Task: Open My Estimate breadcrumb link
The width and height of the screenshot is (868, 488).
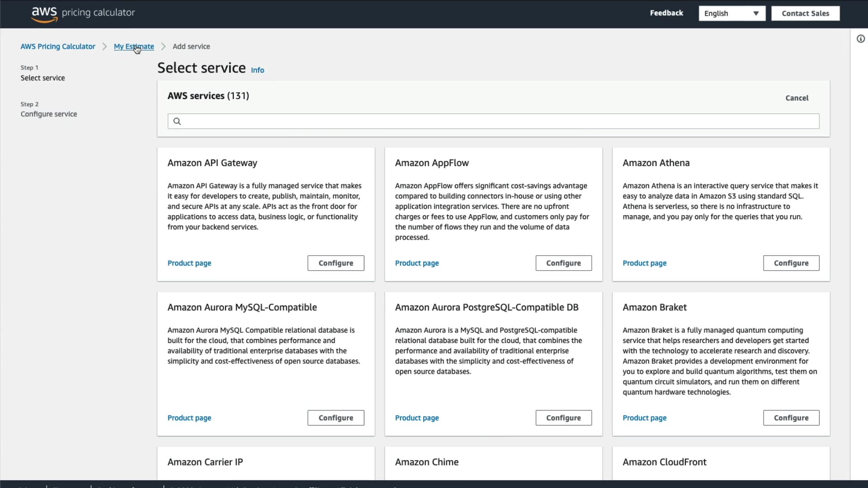Action: tap(134, 47)
